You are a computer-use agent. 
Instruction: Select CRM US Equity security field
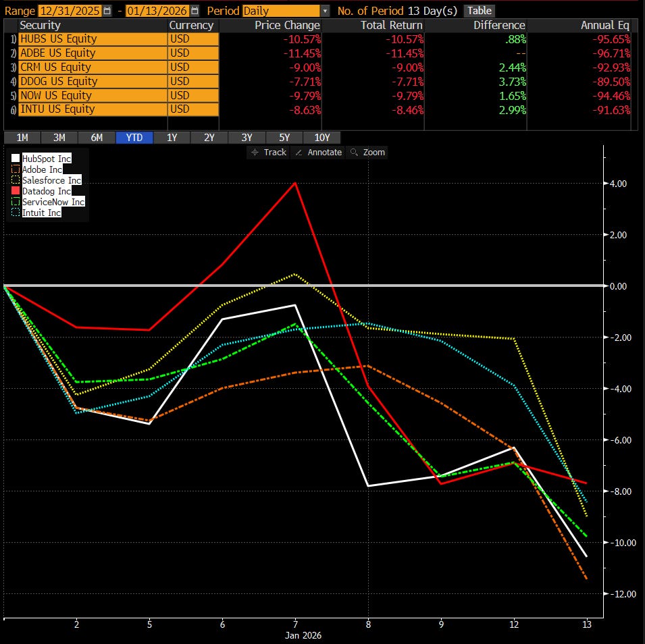[93, 67]
